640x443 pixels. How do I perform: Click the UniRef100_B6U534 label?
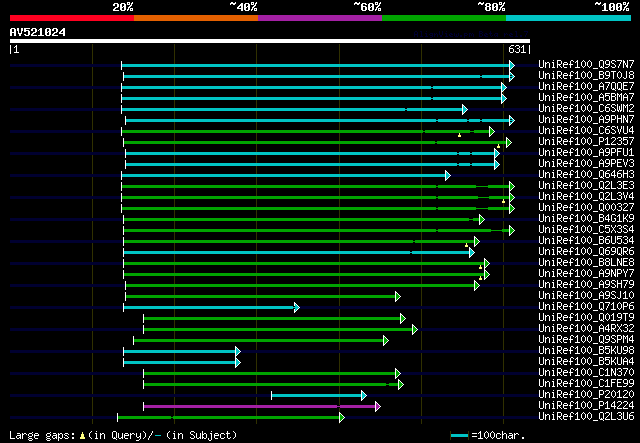(x=586, y=240)
